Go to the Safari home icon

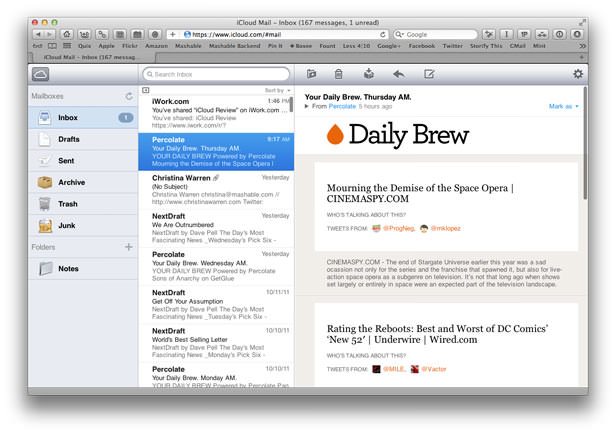pos(66,34)
